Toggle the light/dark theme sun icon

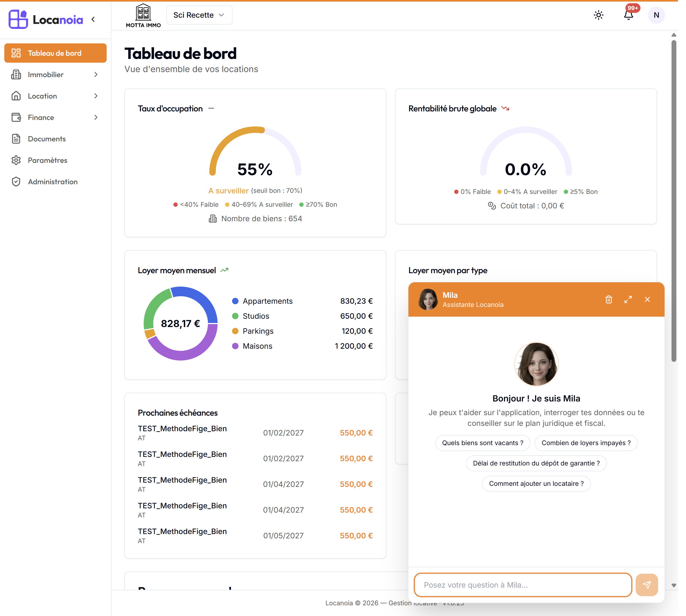(x=598, y=15)
